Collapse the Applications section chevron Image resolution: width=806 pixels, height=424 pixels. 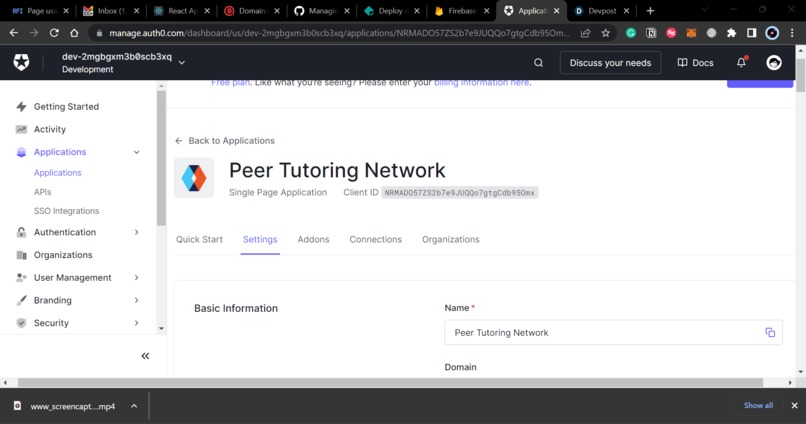tap(137, 152)
